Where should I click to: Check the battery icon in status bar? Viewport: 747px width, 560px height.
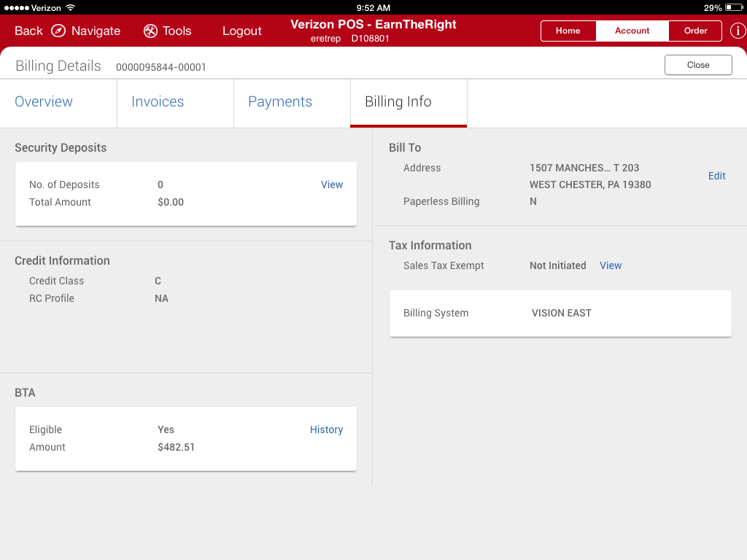pos(734,7)
